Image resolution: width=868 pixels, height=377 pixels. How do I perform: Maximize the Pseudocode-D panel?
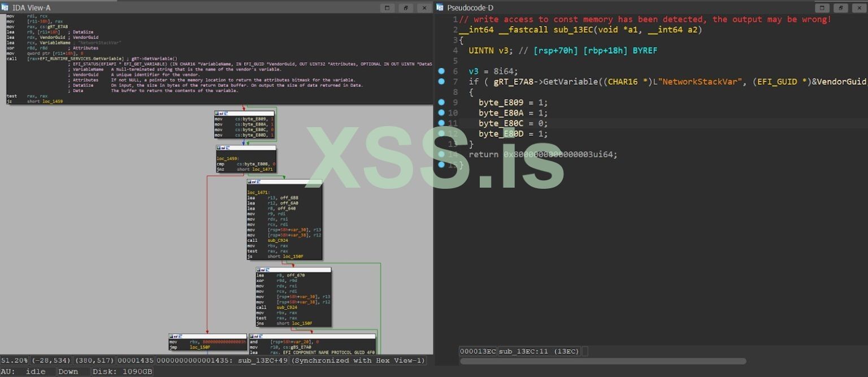[x=822, y=7]
